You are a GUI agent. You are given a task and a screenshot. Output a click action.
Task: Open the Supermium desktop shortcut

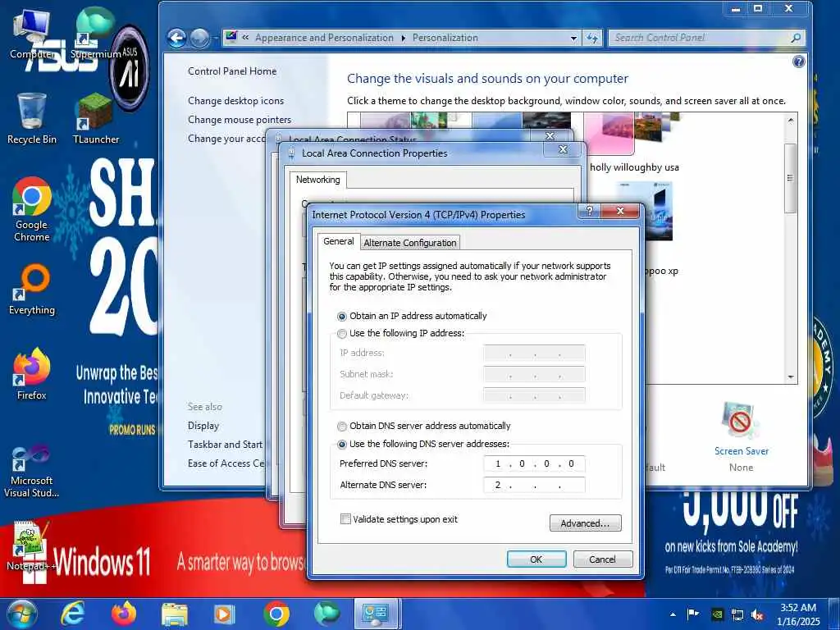click(x=95, y=32)
